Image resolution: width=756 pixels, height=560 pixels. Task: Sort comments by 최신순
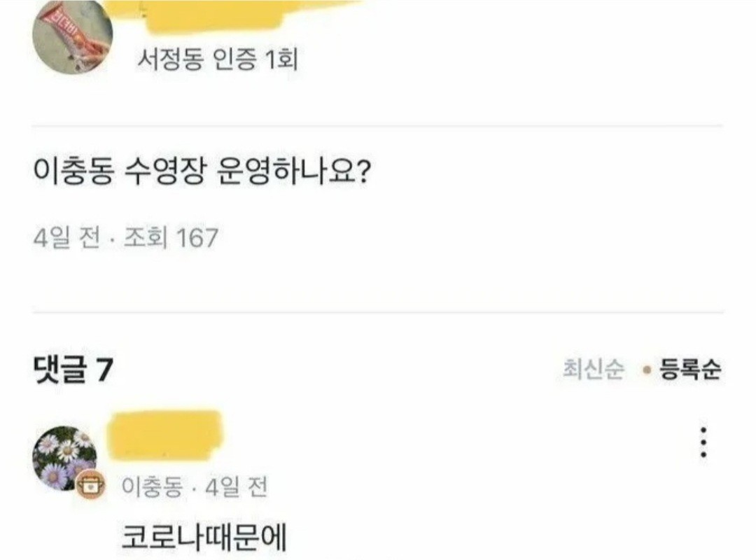[x=594, y=370]
